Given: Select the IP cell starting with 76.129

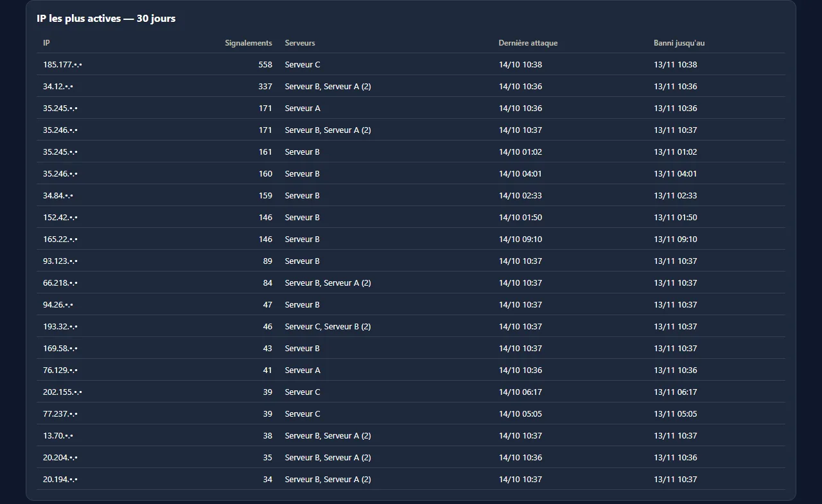Looking at the screenshot, I should [x=60, y=370].
